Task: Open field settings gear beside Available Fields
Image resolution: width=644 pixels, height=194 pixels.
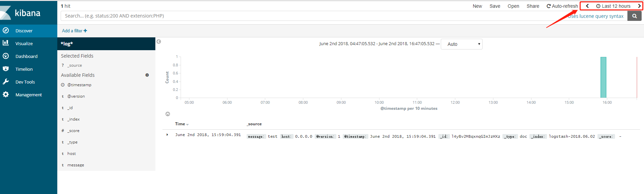Action: (147, 75)
